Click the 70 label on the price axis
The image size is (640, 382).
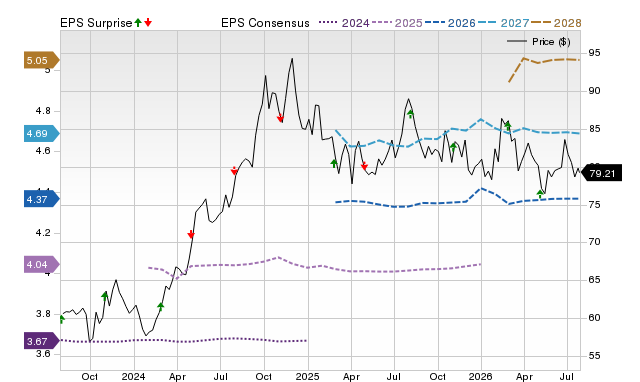coord(594,242)
